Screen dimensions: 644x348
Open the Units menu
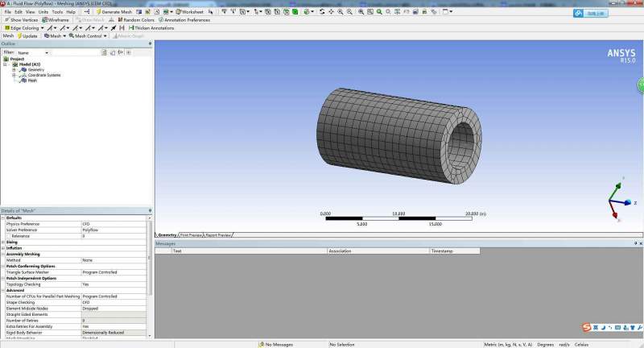[43, 12]
